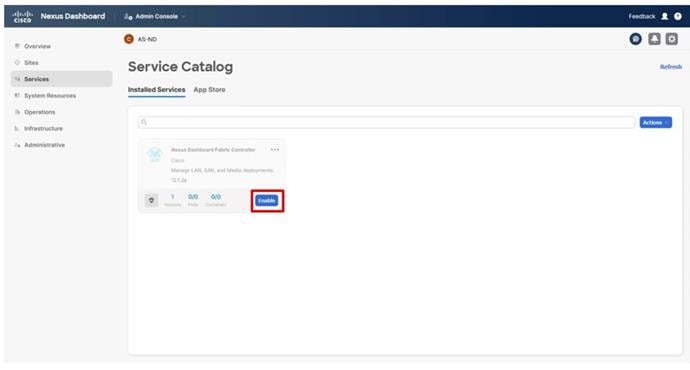Click the Cisco logo in header
This screenshot has width=690, height=370.
[x=22, y=17]
